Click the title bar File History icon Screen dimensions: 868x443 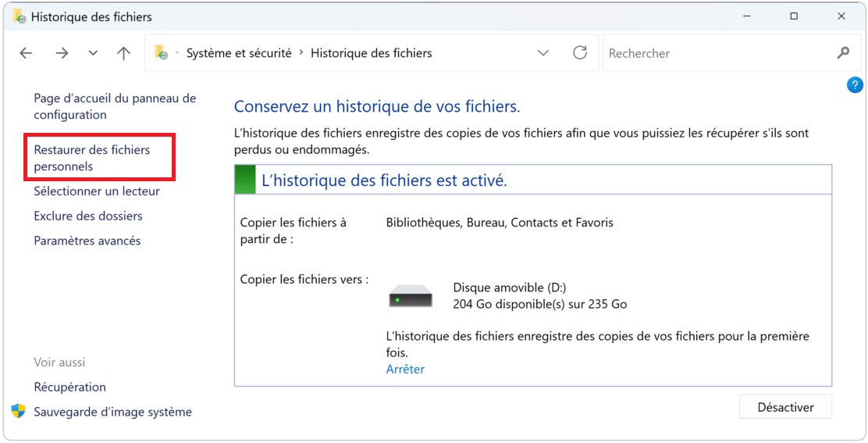pyautogui.click(x=20, y=16)
